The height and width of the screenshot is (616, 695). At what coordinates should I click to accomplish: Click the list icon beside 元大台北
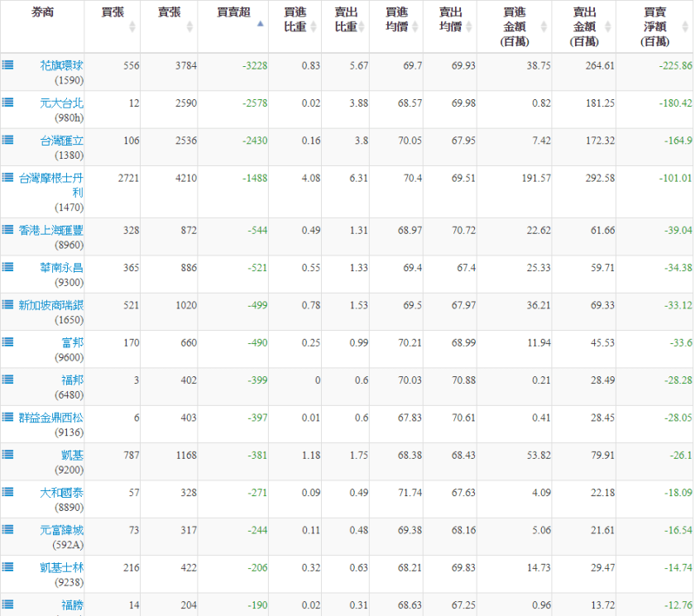pyautogui.click(x=7, y=102)
